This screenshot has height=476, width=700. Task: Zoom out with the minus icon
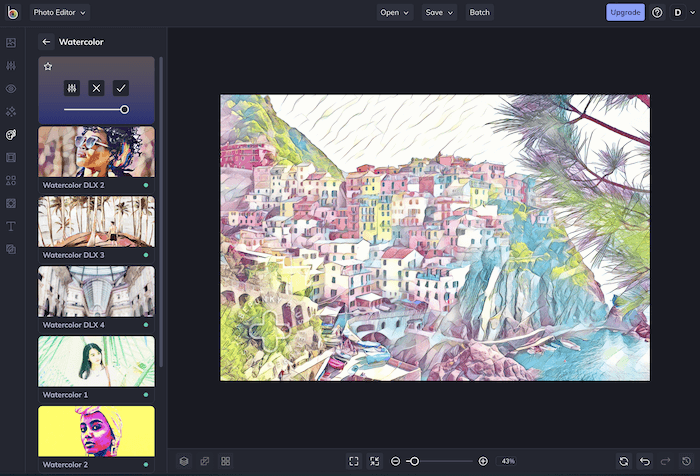(x=396, y=461)
